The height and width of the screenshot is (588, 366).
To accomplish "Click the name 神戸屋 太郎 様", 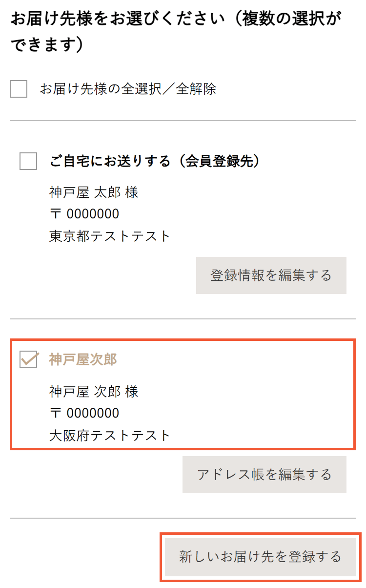I will tap(94, 192).
